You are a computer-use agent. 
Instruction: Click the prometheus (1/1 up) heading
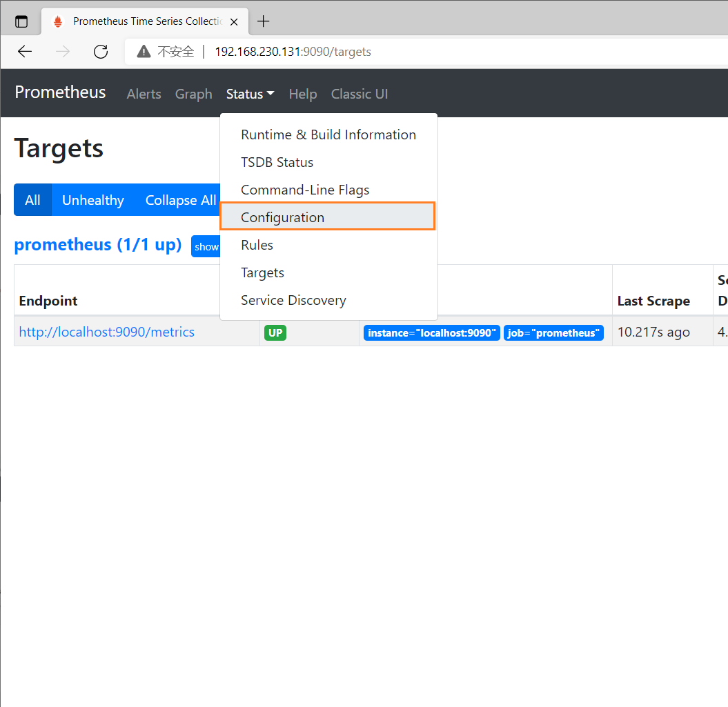(98, 245)
